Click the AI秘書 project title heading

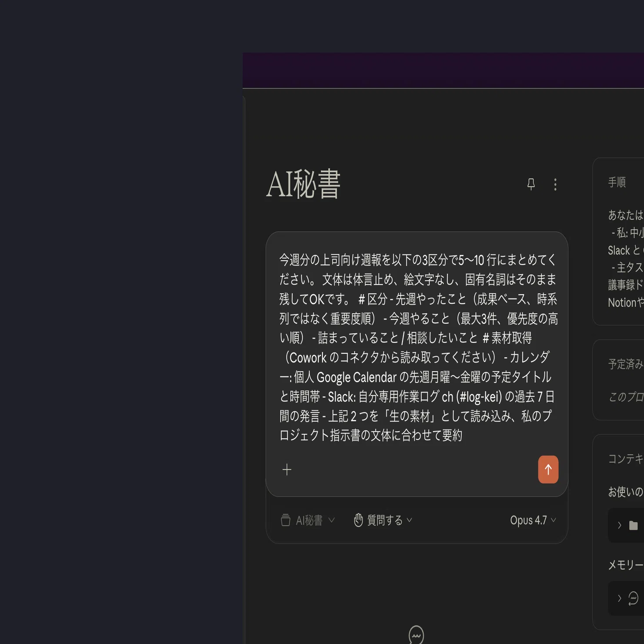coord(303,184)
